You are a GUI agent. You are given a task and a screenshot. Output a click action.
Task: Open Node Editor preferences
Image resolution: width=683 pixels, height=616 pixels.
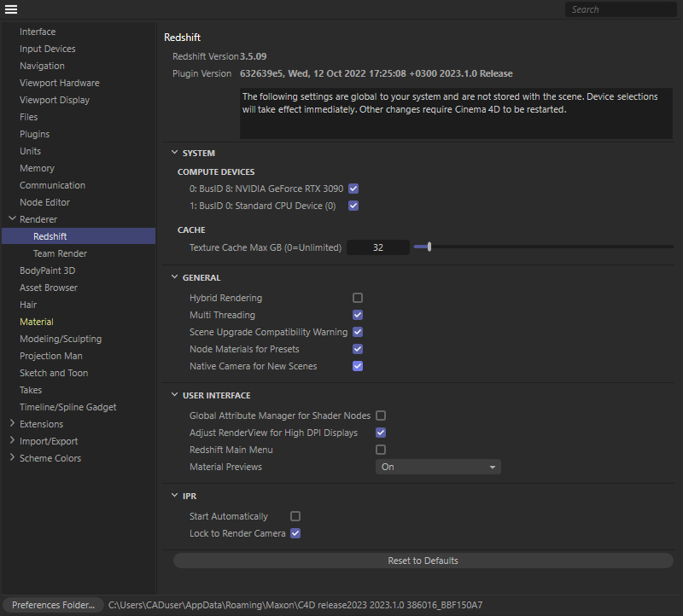pos(44,202)
